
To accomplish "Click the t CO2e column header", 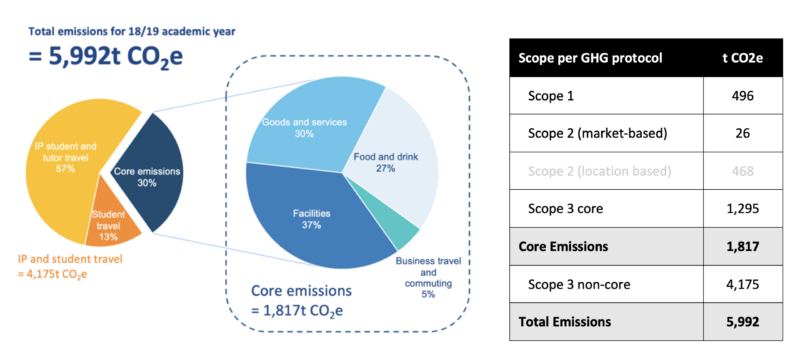I will pyautogui.click(x=743, y=58).
